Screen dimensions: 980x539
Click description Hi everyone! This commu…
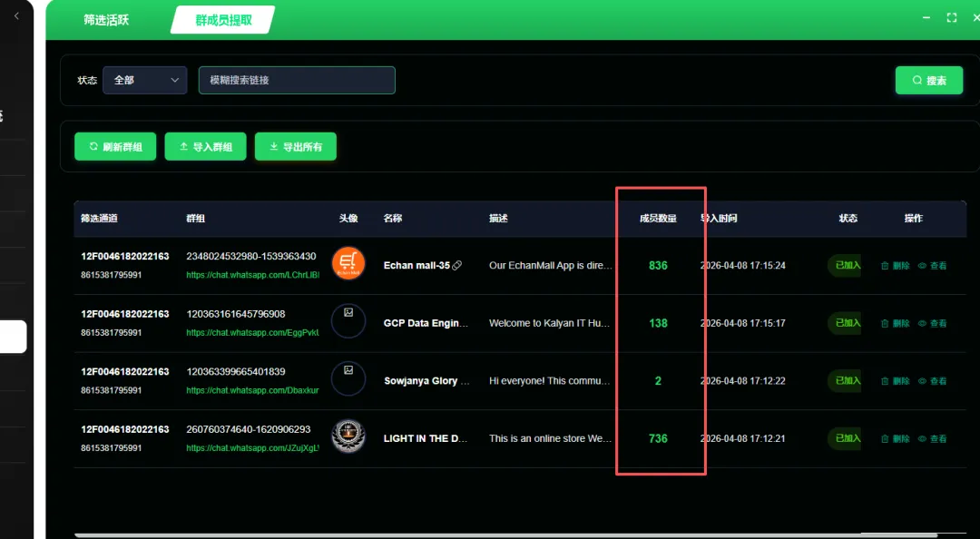click(549, 381)
